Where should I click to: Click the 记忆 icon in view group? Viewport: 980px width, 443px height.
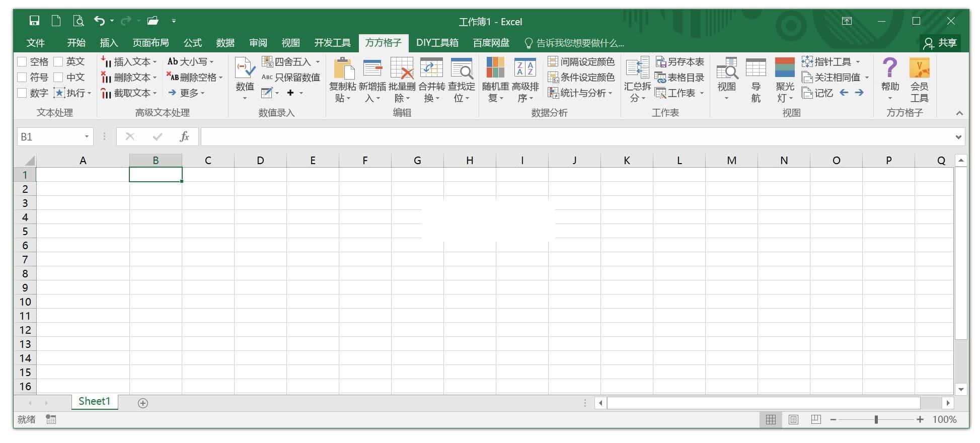807,93
